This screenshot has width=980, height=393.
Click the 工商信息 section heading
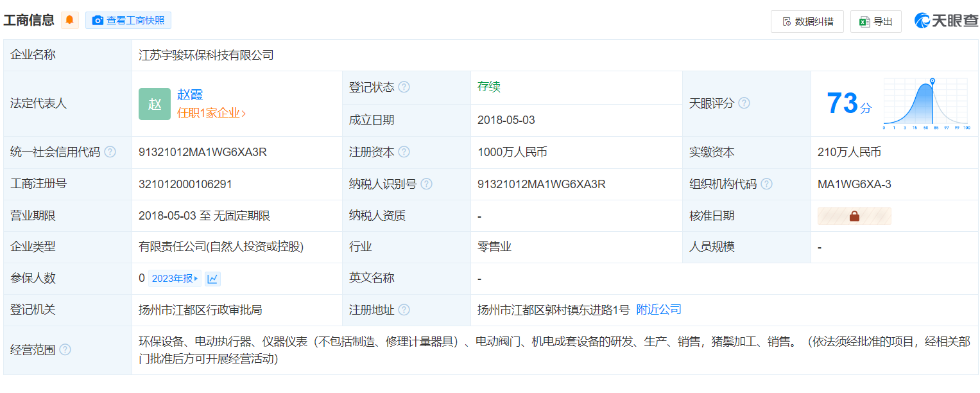pyautogui.click(x=29, y=20)
